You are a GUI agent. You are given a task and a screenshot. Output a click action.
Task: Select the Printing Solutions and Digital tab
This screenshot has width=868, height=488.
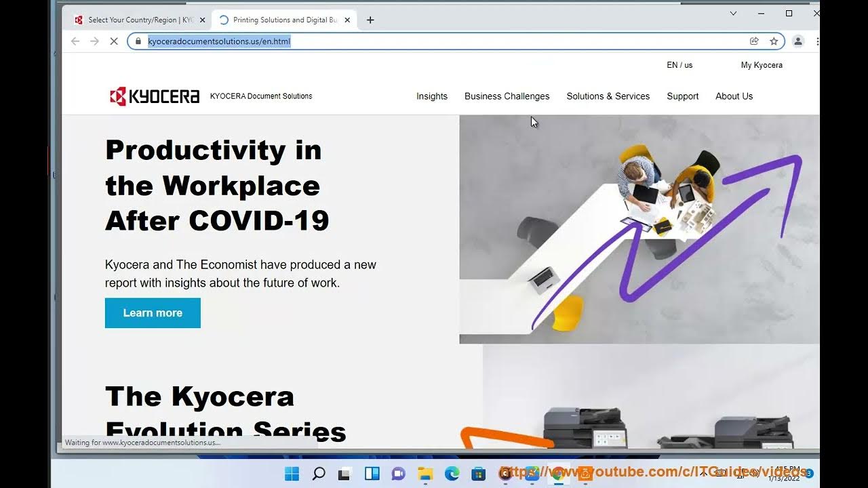coord(285,20)
